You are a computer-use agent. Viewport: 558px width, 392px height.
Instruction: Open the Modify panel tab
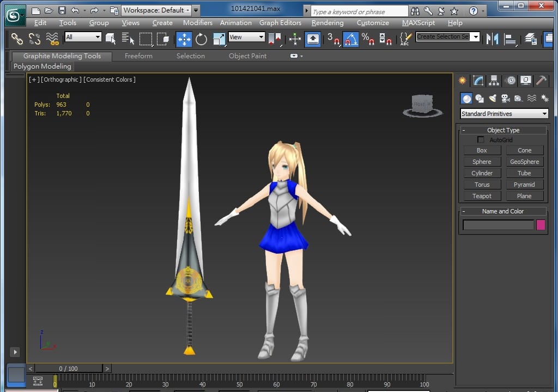point(478,81)
